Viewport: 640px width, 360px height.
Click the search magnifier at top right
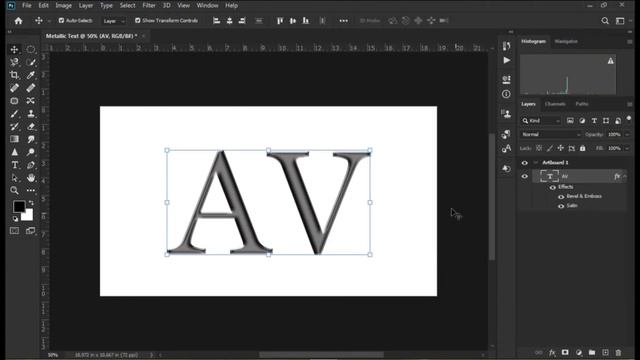click(x=605, y=21)
